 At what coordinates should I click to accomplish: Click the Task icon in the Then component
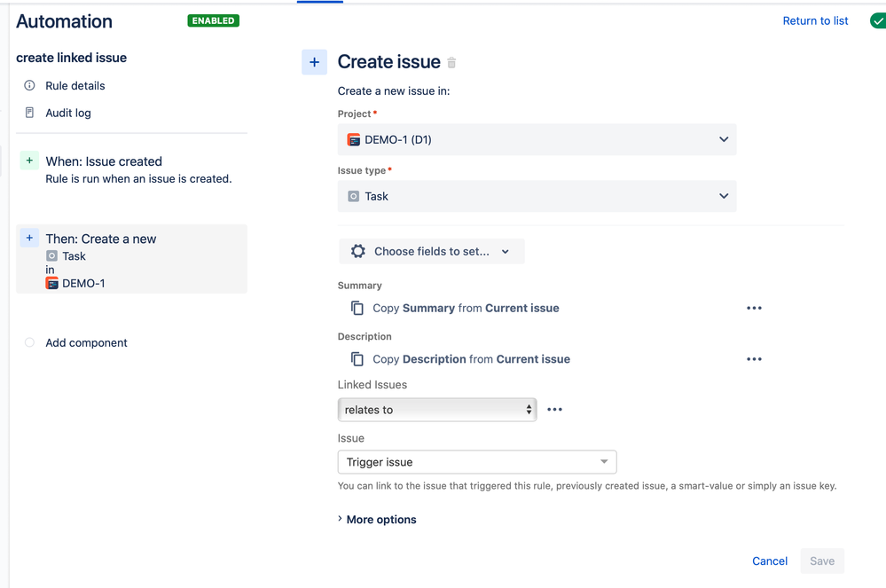pos(51,256)
